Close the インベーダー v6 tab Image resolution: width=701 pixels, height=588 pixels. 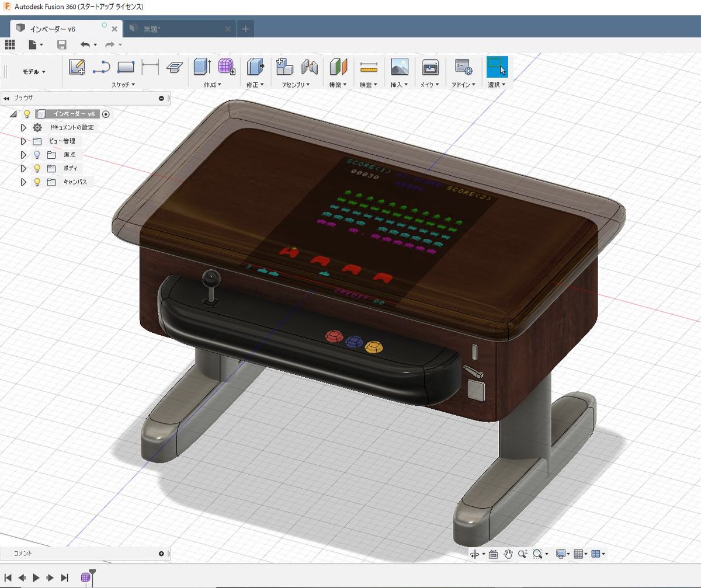click(x=114, y=29)
